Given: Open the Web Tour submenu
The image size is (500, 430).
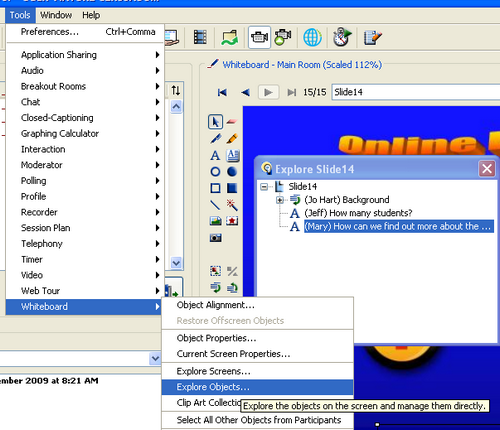Looking at the screenshot, I should tap(85, 291).
